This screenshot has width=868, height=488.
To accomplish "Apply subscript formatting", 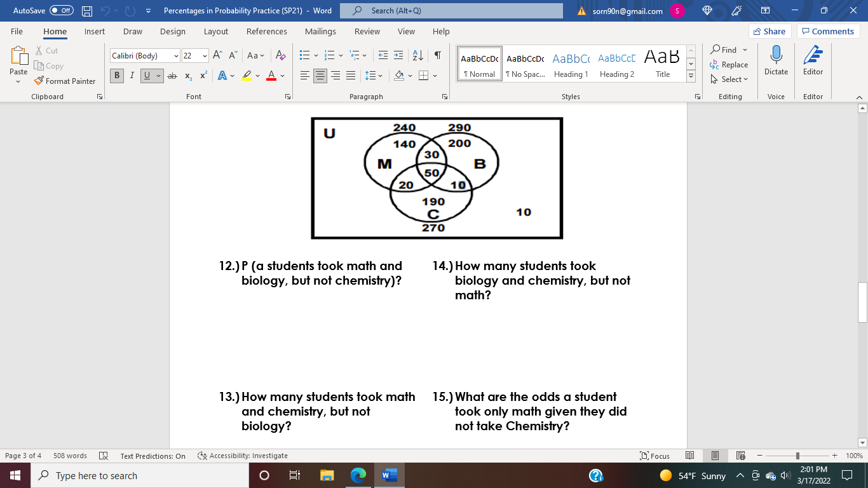I will tap(188, 76).
